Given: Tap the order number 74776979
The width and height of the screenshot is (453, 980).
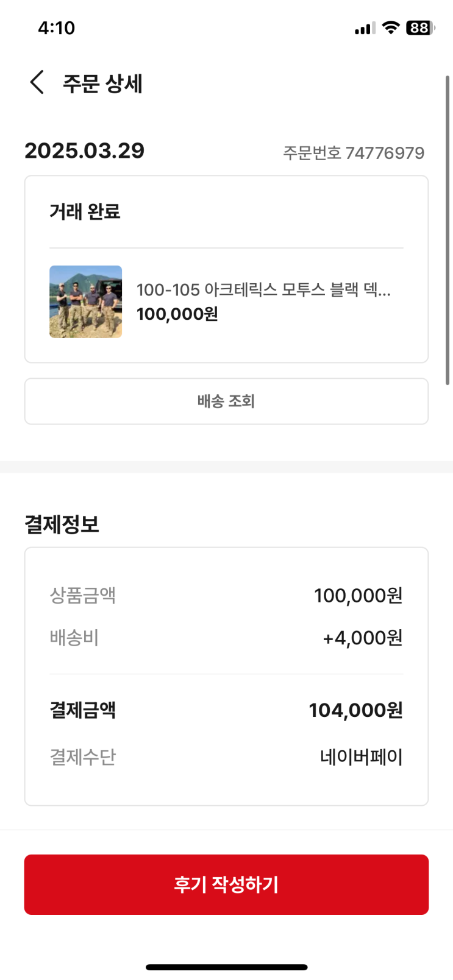Looking at the screenshot, I should 354,153.
